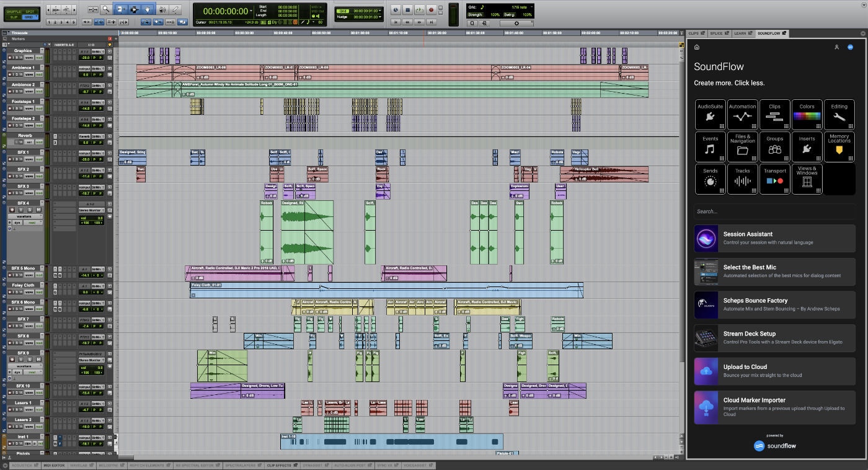Solo the Ambience 1 track
The width and height of the screenshot is (868, 470).
click(17, 74)
